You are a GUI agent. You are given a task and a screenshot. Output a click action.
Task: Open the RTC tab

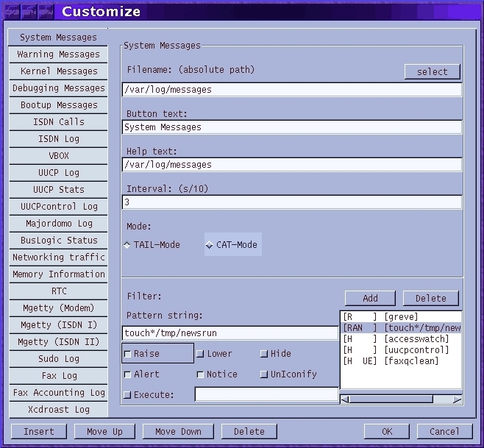pyautogui.click(x=58, y=291)
